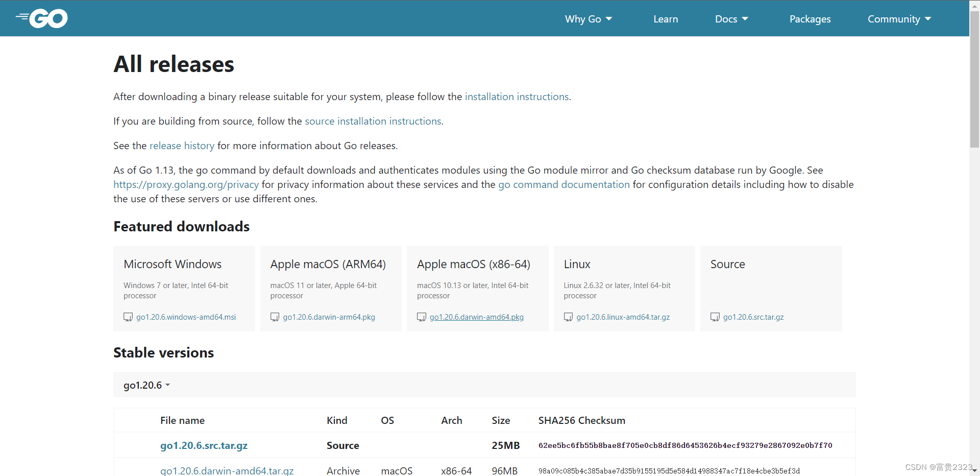Image resolution: width=980 pixels, height=476 pixels.
Task: Click the 96MB size cell
Action: click(x=505, y=470)
